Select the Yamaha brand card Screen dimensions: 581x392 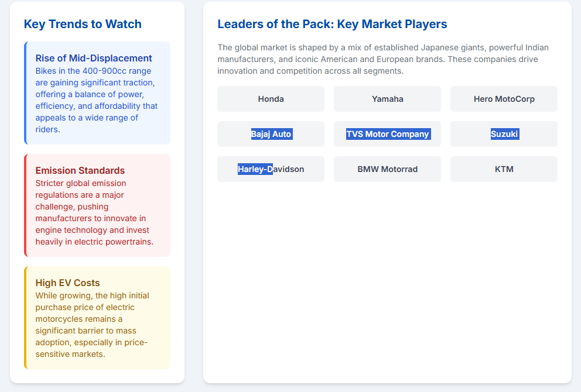tap(387, 99)
